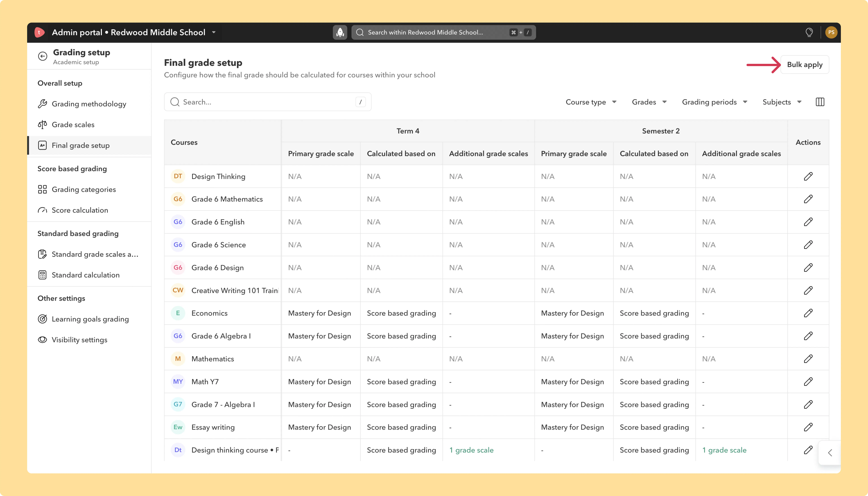The image size is (868, 496).
Task: Open the column layout settings icon
Action: (820, 102)
